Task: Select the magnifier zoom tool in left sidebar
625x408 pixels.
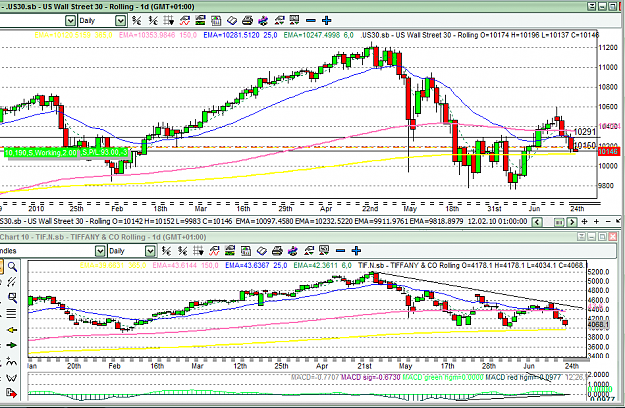Action: tap(12, 266)
